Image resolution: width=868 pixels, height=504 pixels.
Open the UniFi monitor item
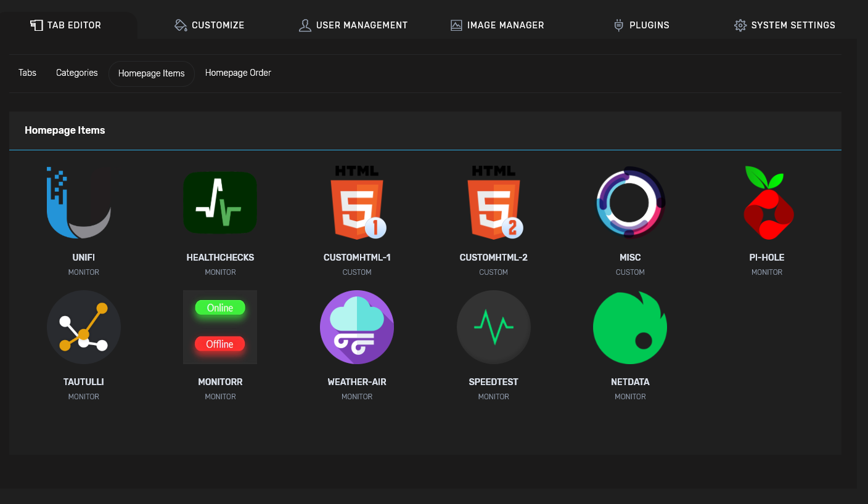(84, 203)
